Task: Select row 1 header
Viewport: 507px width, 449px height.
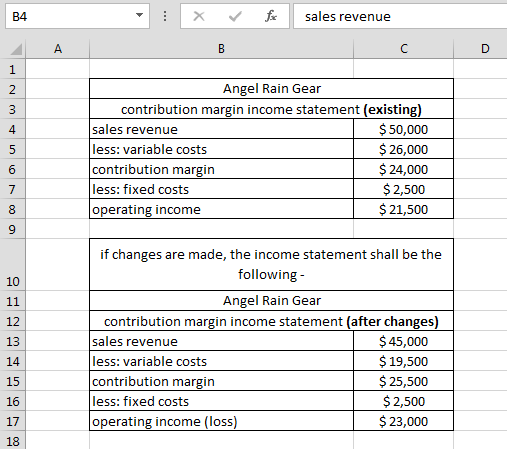Action: click(12, 69)
